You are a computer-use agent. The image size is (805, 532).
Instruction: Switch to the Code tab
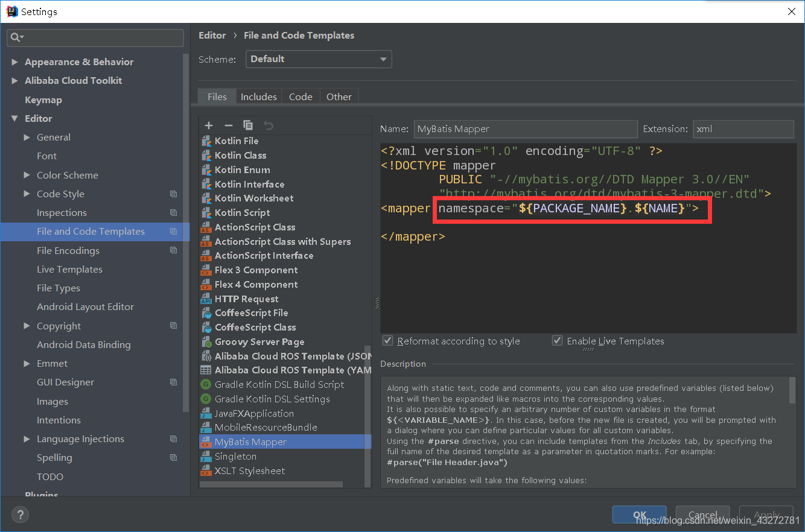coord(301,97)
